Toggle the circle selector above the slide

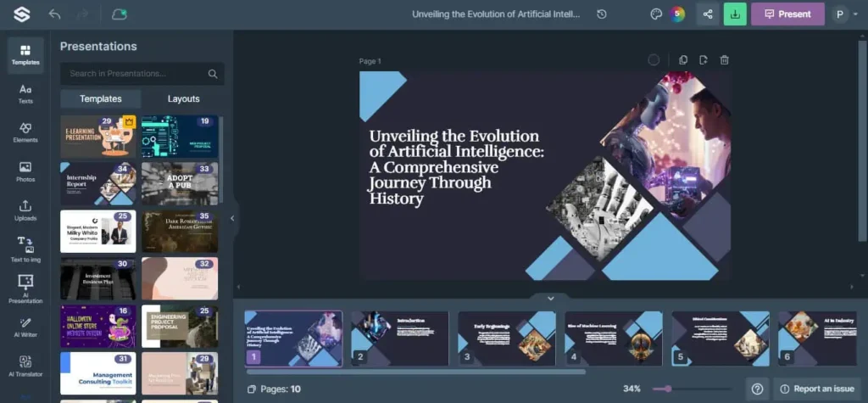pyautogui.click(x=654, y=60)
